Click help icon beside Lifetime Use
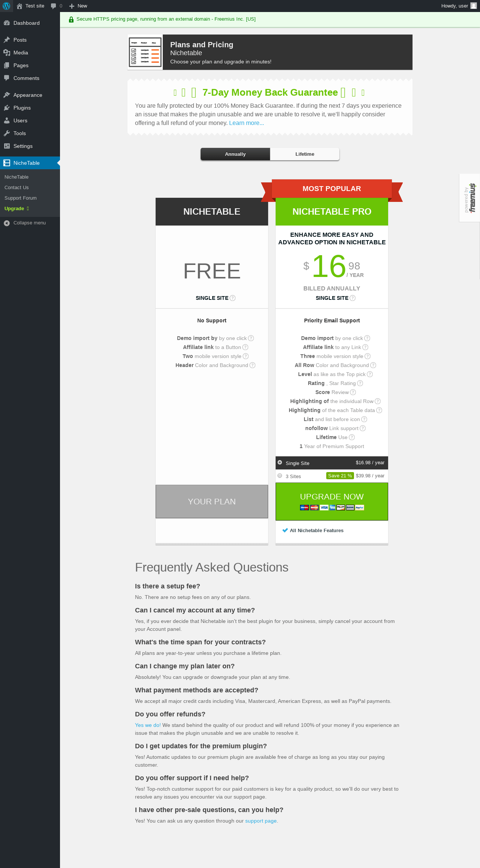 tap(352, 437)
